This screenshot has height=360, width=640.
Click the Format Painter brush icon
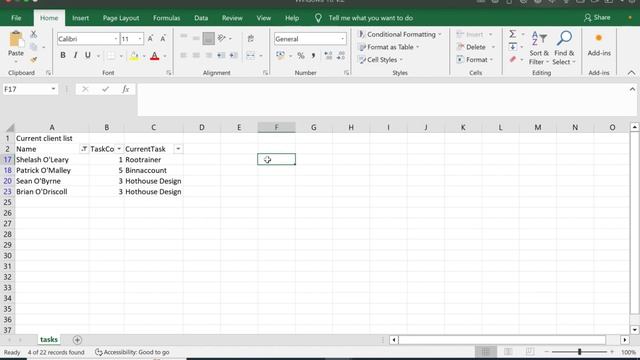34,60
